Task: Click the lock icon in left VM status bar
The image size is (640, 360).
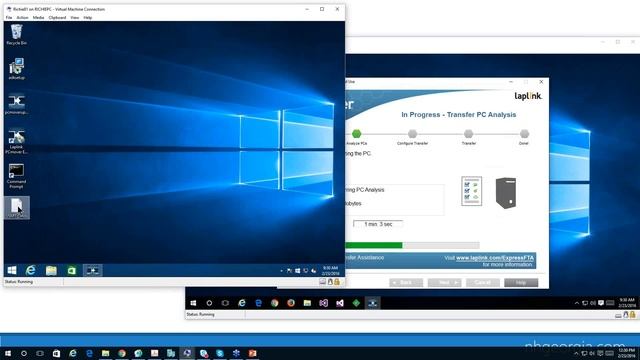Action: click(337, 282)
